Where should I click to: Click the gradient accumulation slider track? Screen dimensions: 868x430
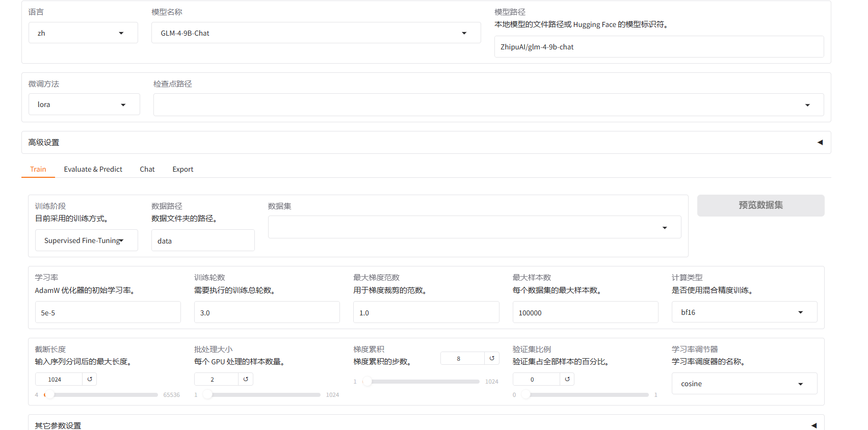point(423,382)
